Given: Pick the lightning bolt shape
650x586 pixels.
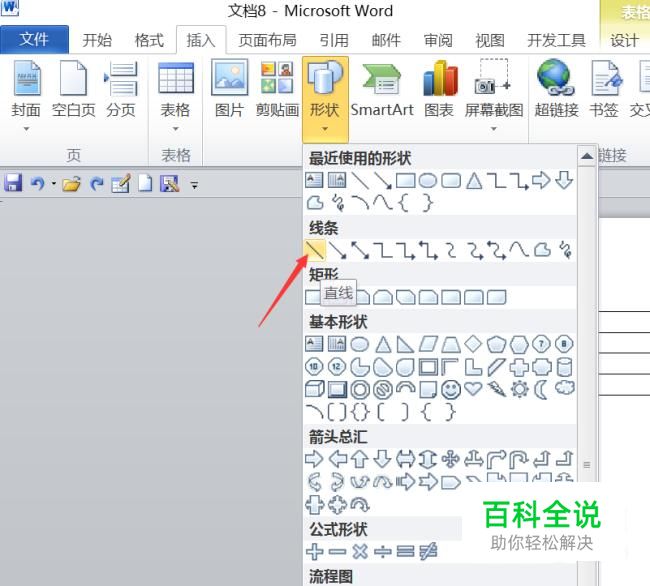Looking at the screenshot, I should pyautogui.click(x=496, y=389).
